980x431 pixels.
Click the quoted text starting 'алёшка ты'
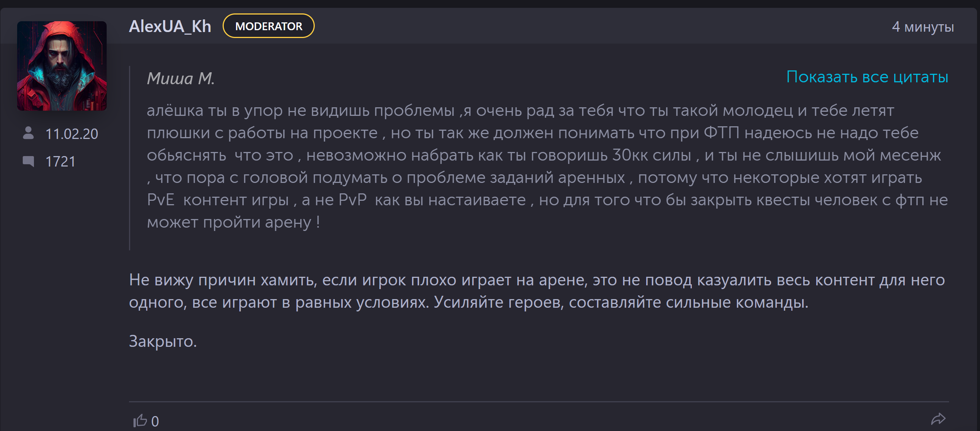(547, 166)
